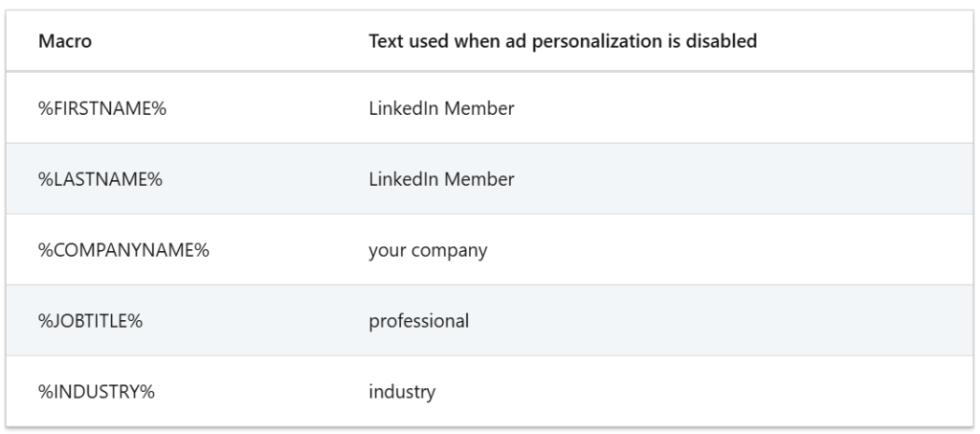Select the %LASTNAME% macro cell

point(100,179)
